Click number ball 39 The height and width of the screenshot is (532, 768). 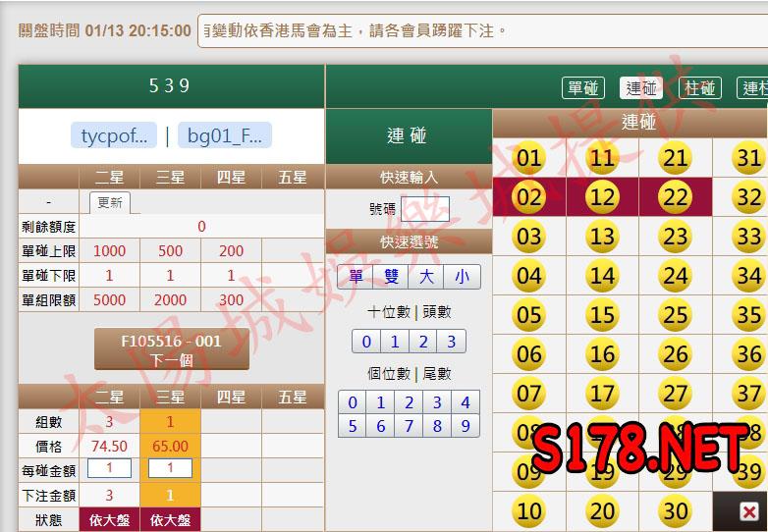click(x=749, y=472)
